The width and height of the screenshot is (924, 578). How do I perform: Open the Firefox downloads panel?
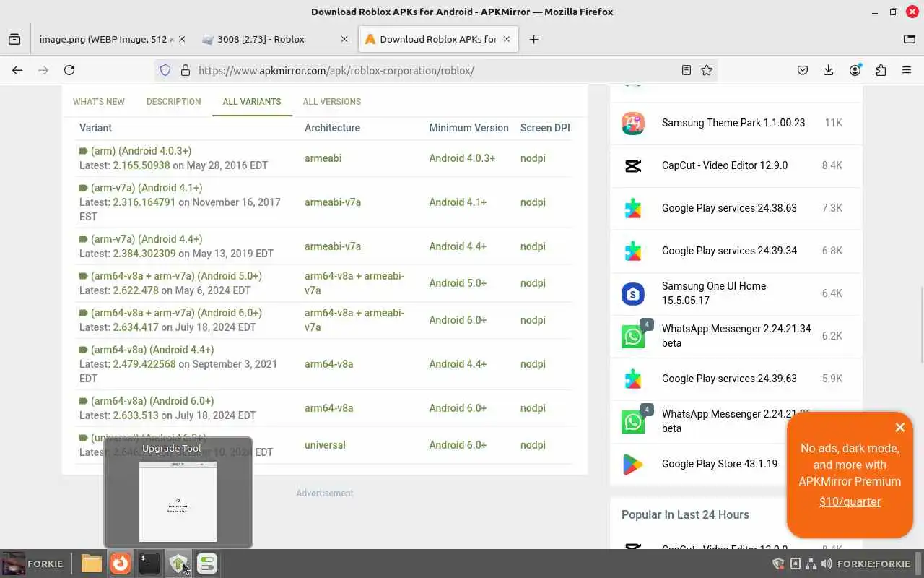pyautogui.click(x=829, y=70)
